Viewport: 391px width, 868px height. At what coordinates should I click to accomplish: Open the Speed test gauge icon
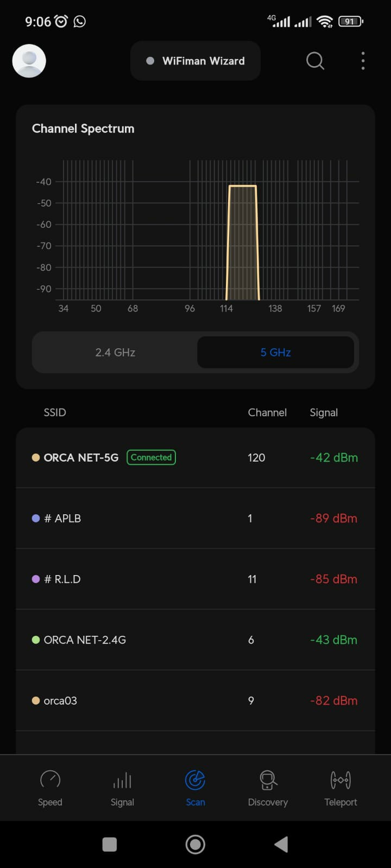click(50, 780)
